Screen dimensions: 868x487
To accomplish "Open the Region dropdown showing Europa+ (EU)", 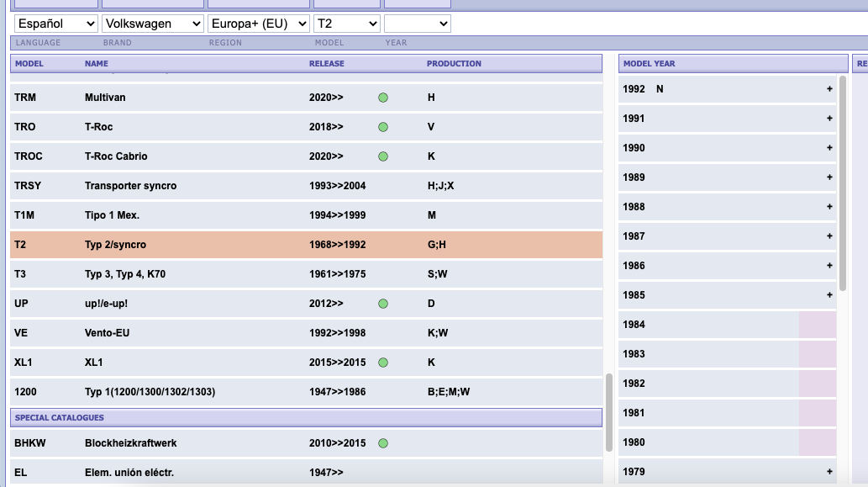I will 259,24.
